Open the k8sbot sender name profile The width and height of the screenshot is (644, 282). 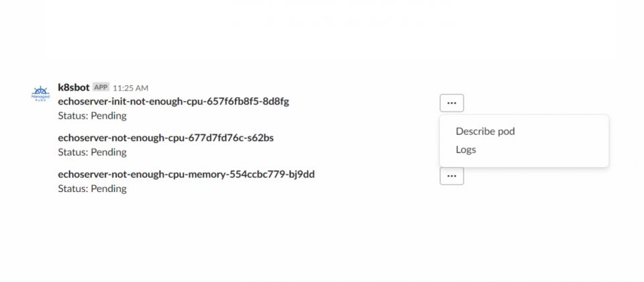(74, 87)
